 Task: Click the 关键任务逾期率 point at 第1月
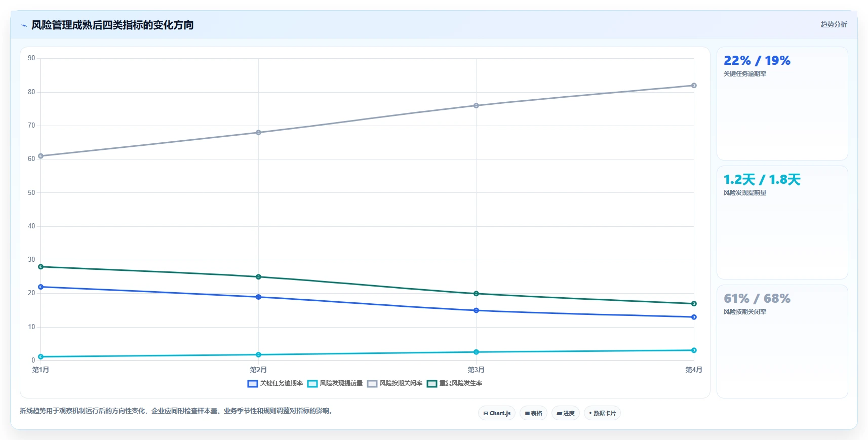point(41,287)
